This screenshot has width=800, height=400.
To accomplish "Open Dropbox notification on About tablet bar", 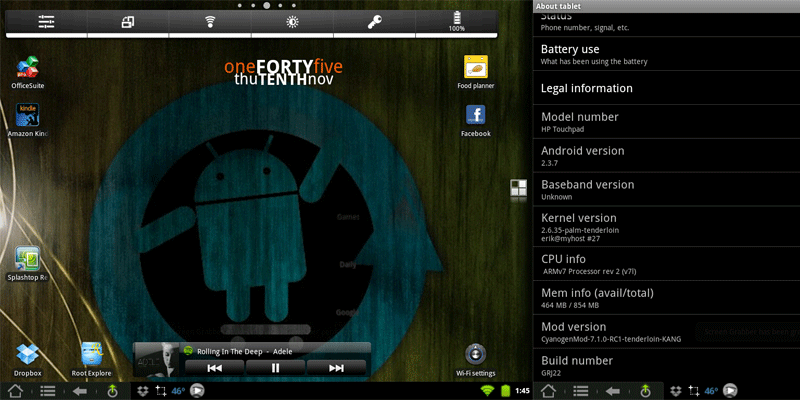I will click(677, 391).
